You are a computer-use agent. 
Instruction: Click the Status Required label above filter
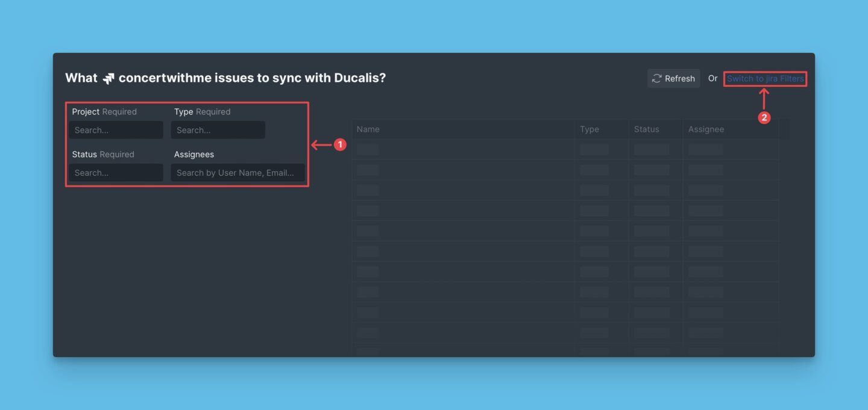coord(103,154)
